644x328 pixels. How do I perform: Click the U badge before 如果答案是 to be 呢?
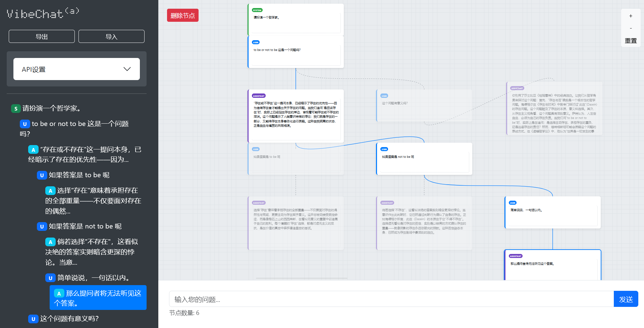pyautogui.click(x=42, y=175)
